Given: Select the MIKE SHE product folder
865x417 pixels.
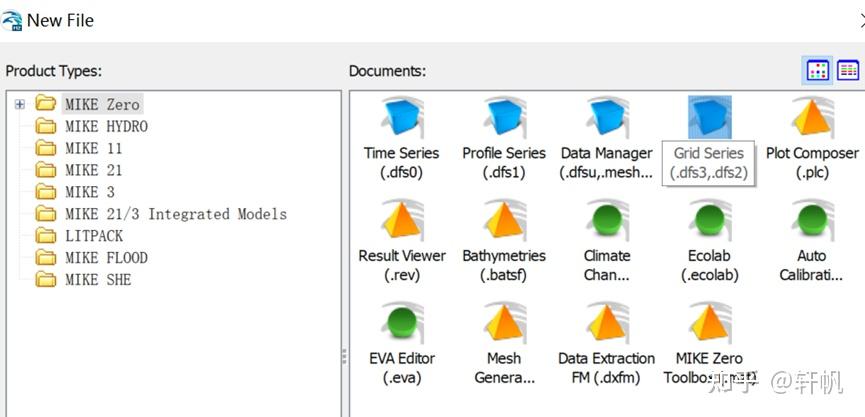Looking at the screenshot, I should [x=97, y=280].
